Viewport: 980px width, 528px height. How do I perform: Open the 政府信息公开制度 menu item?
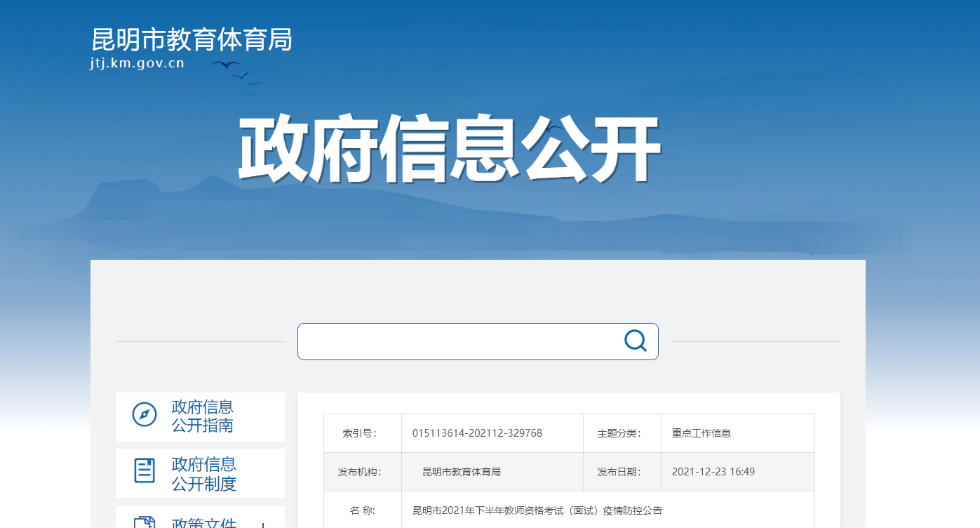click(x=204, y=474)
